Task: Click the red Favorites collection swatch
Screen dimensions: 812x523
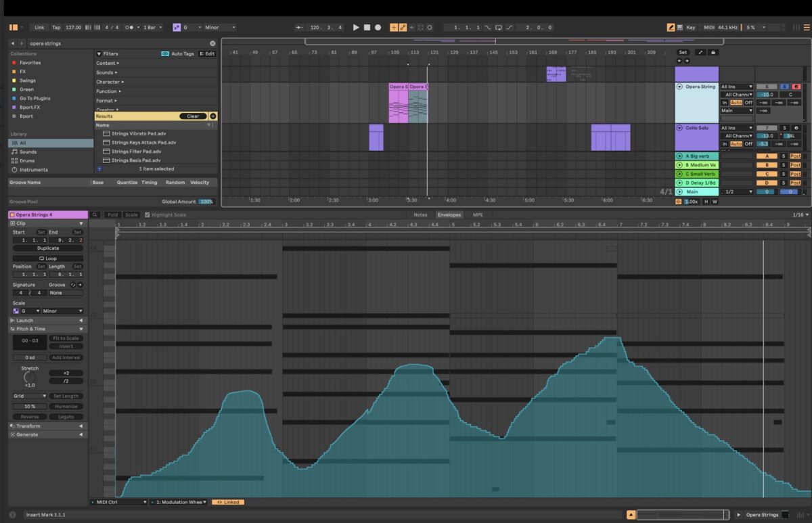Action: (13, 63)
